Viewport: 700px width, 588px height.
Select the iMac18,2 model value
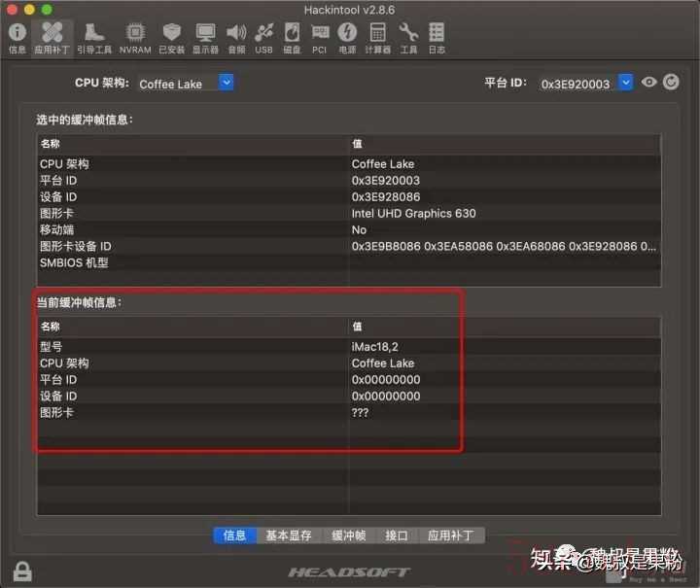[374, 347]
